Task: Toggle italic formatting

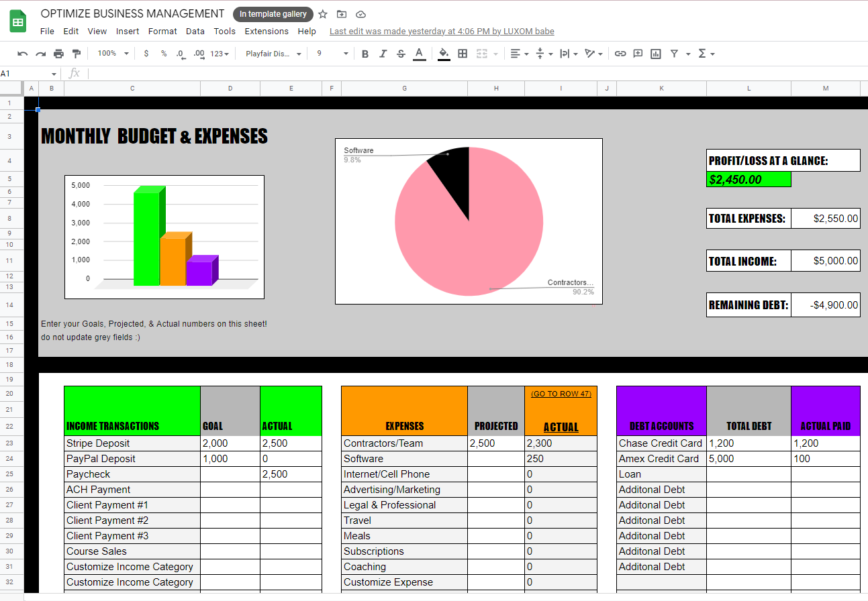Action: click(383, 54)
